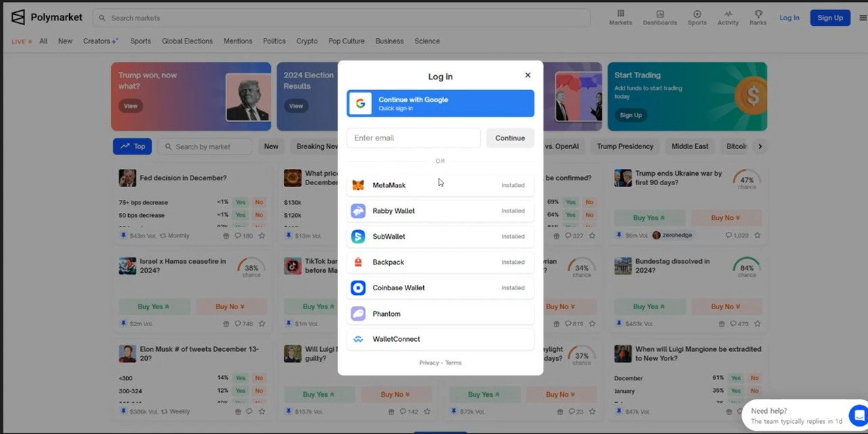Click Continue next to email field

pos(510,138)
